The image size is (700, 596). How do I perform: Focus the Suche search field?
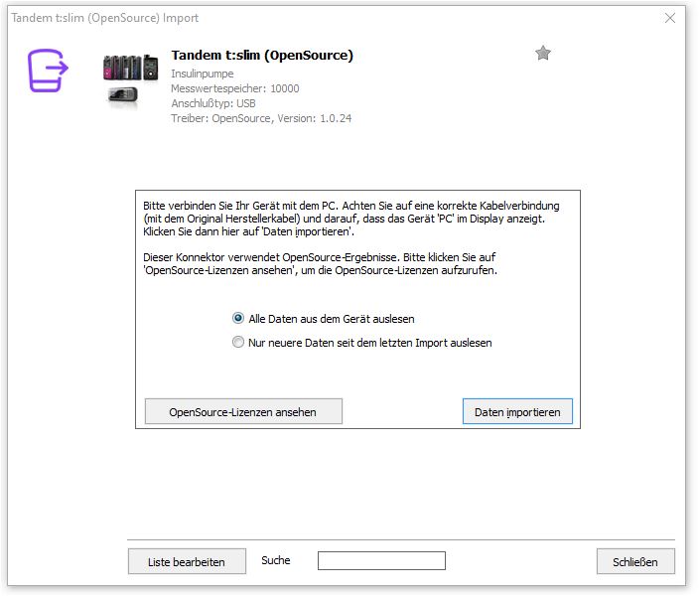(x=381, y=560)
